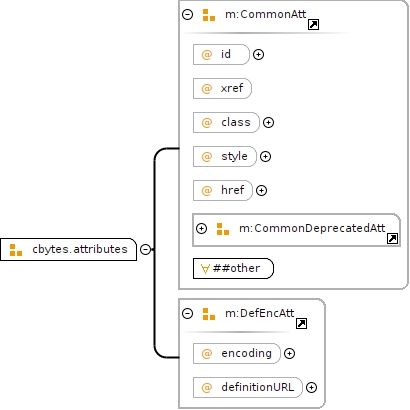The height and width of the screenshot is (410, 410).
Task: Expand the style attribute plus button
Action: point(265,157)
